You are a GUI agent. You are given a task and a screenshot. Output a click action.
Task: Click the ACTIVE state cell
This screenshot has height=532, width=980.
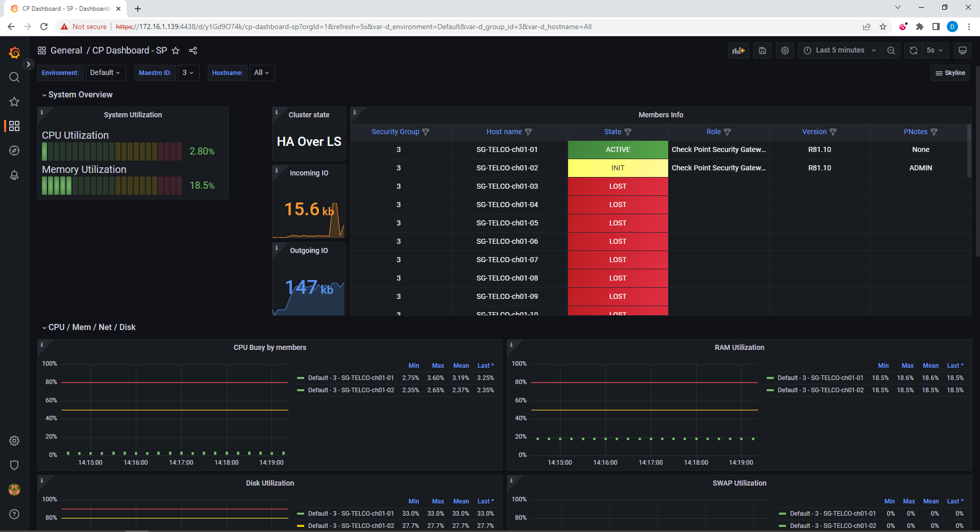point(618,149)
